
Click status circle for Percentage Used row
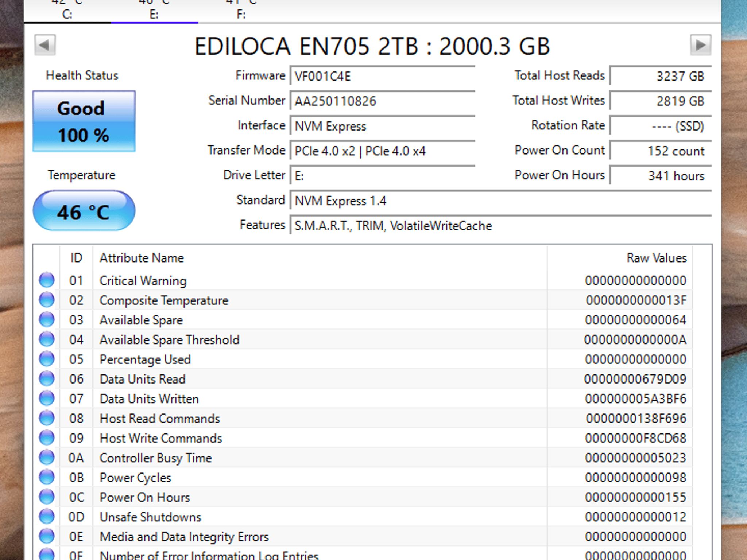(47, 359)
